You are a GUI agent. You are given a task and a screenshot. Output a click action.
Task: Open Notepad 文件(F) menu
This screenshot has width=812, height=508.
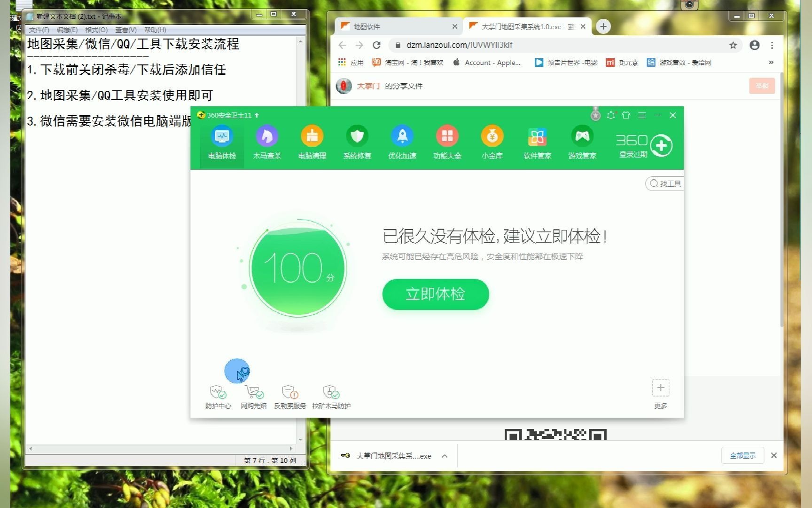coord(39,30)
